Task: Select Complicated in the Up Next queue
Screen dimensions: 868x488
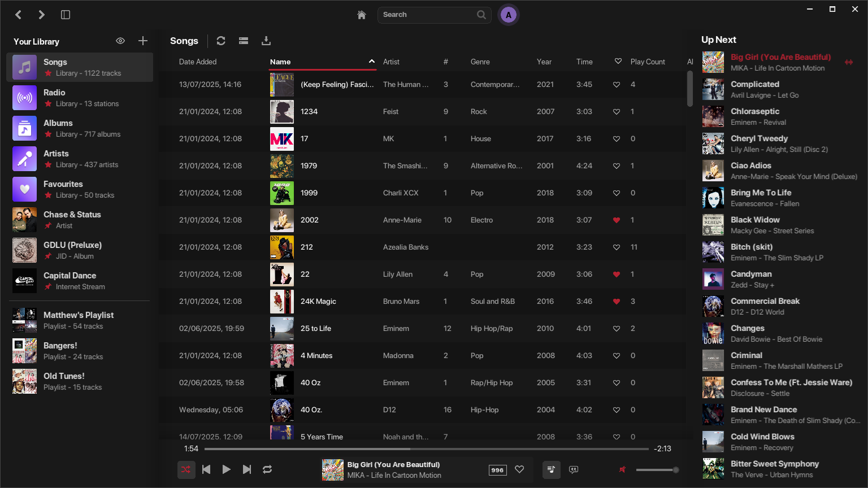Action: coord(781,89)
